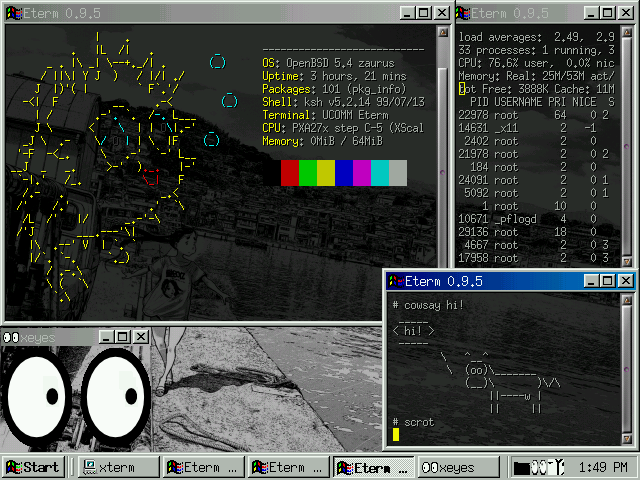Switch to xterm in the taskbar
Viewport: 640px width, 480px height.
[118, 467]
